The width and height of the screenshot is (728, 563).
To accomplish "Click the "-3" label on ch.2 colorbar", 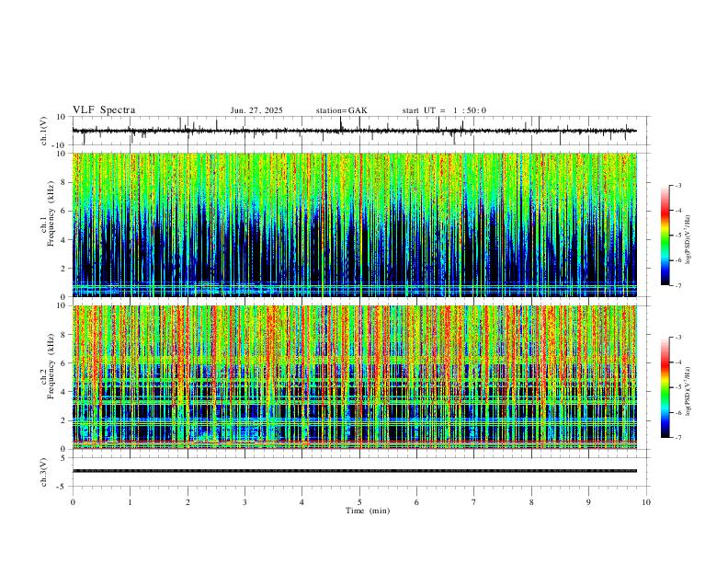I will (x=678, y=338).
